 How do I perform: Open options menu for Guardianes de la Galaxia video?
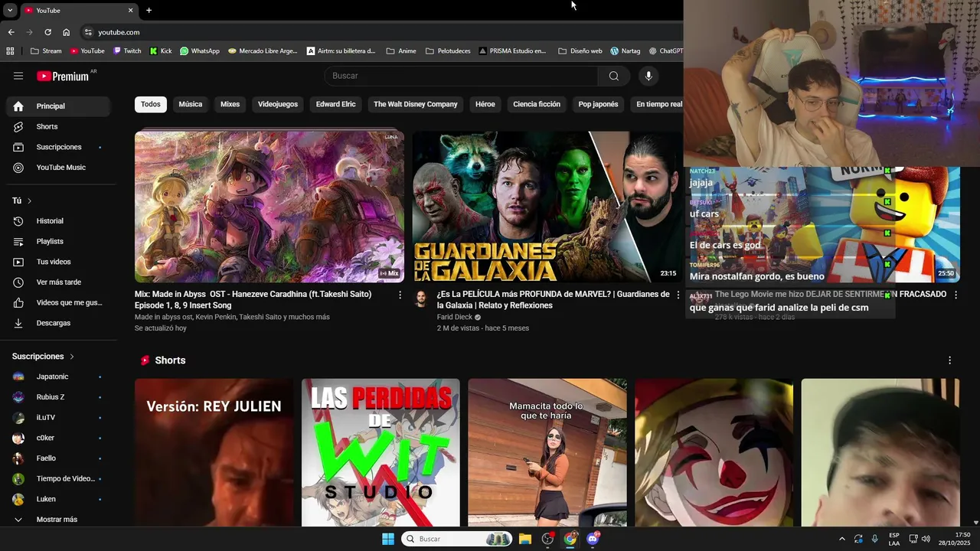point(678,295)
